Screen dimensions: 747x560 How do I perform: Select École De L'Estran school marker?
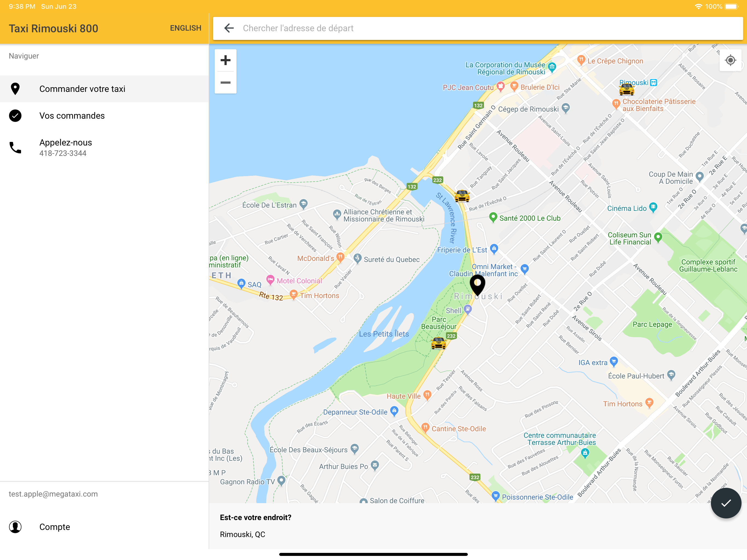click(x=304, y=204)
